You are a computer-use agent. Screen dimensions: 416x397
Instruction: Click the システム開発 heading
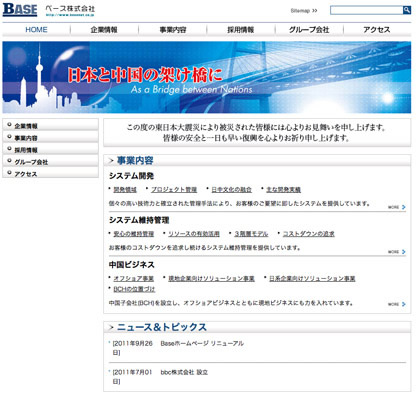[x=131, y=176]
